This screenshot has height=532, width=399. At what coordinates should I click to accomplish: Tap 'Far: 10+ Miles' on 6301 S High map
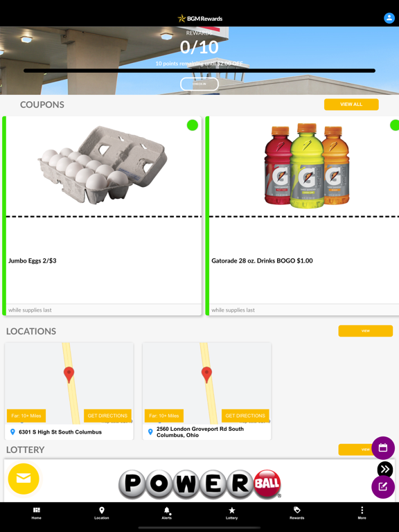click(x=26, y=416)
